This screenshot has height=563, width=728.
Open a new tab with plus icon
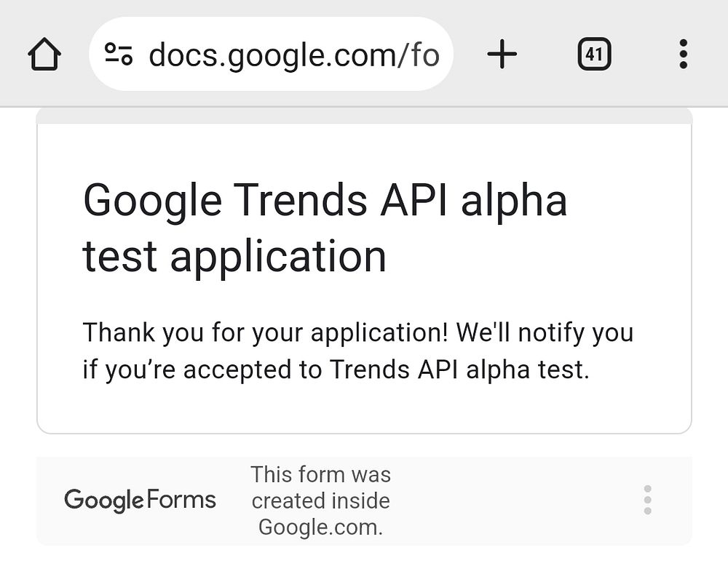(x=502, y=55)
